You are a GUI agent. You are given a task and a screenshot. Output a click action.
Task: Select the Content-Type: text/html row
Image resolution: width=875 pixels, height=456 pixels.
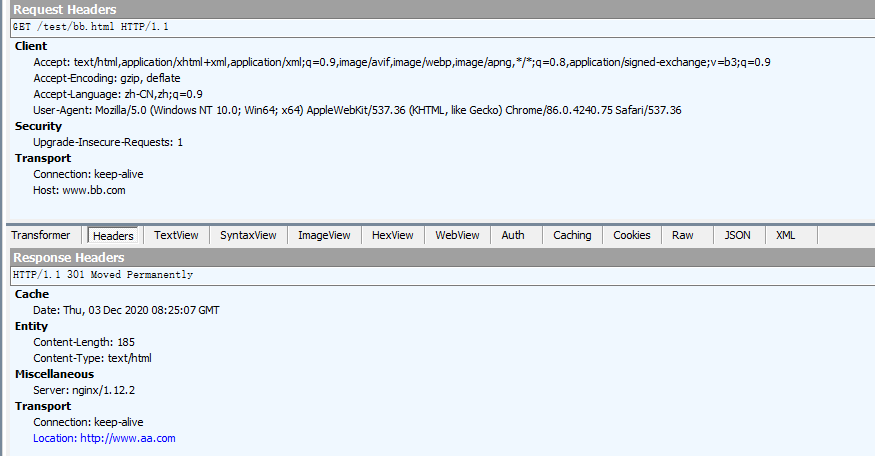tap(92, 358)
